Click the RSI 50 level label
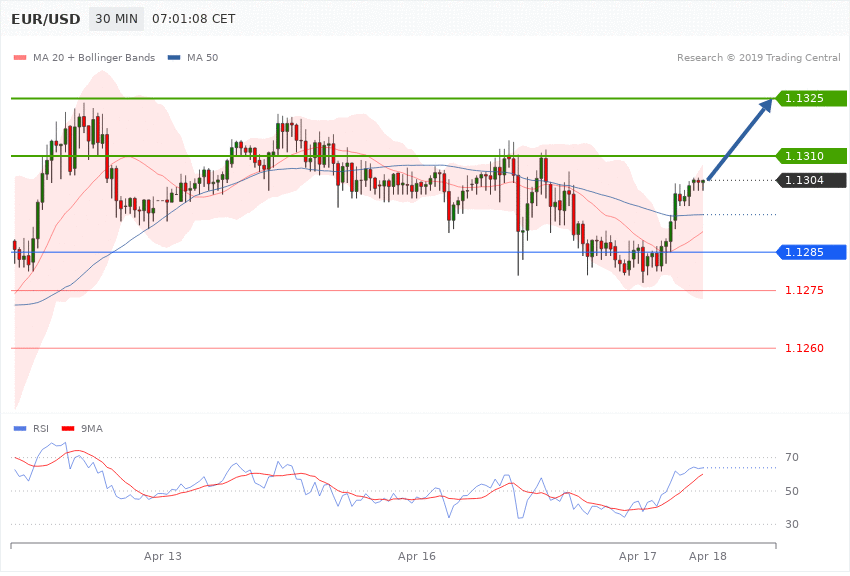The image size is (850, 576). click(x=792, y=491)
